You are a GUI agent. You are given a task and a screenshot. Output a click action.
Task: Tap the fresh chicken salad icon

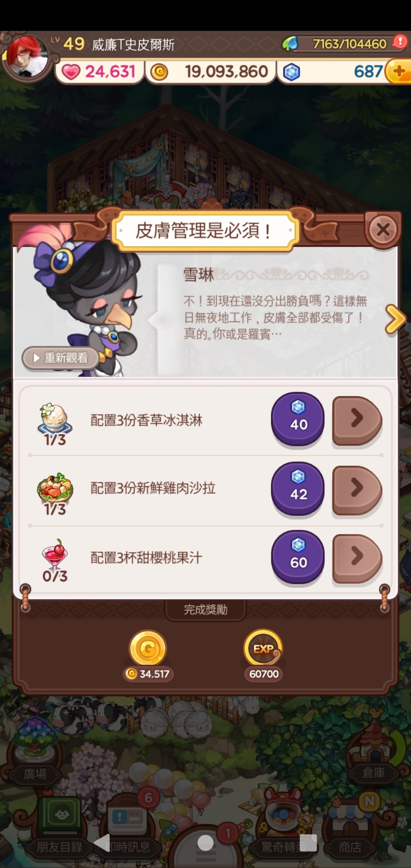tap(55, 487)
